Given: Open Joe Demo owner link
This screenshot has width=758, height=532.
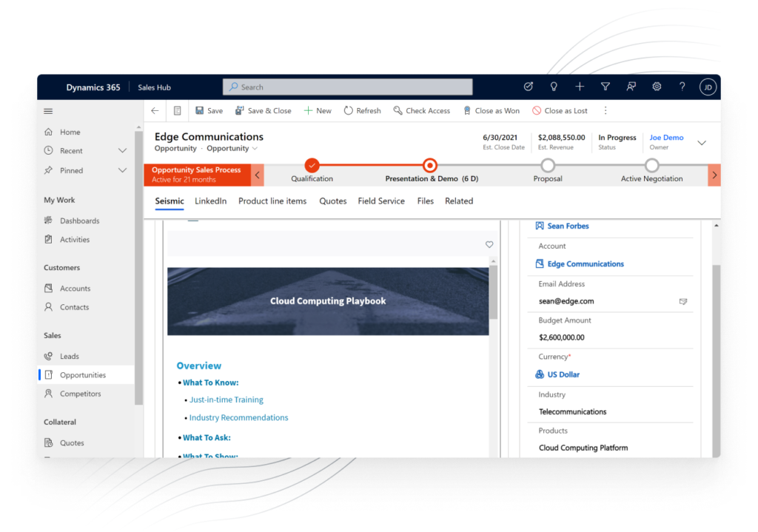Looking at the screenshot, I should tap(666, 138).
